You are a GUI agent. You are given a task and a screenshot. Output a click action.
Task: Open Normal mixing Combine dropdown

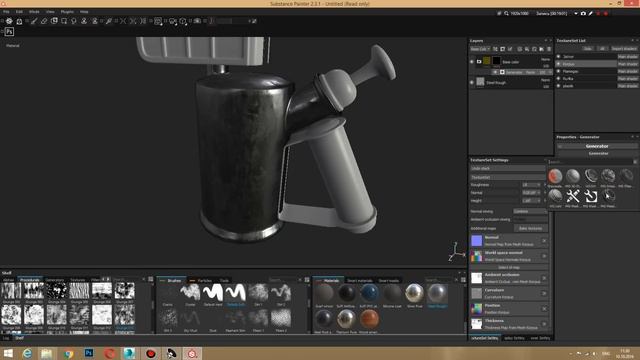click(x=530, y=211)
